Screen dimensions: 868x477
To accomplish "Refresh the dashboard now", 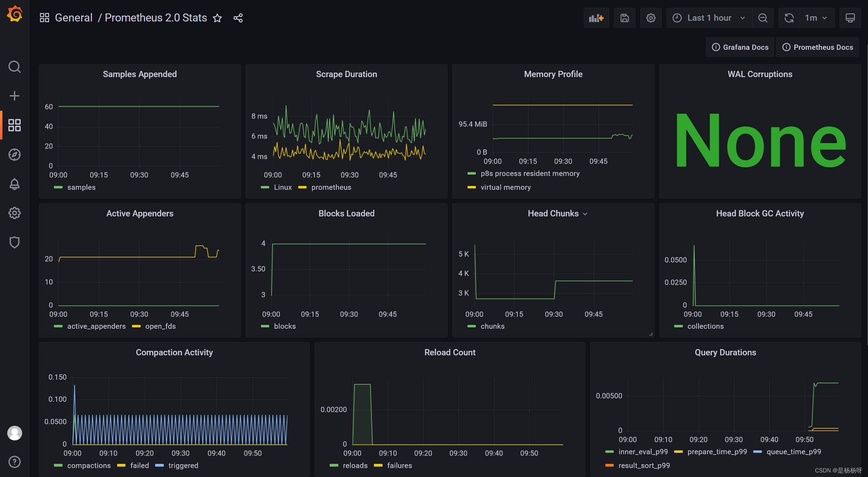I will coord(789,18).
